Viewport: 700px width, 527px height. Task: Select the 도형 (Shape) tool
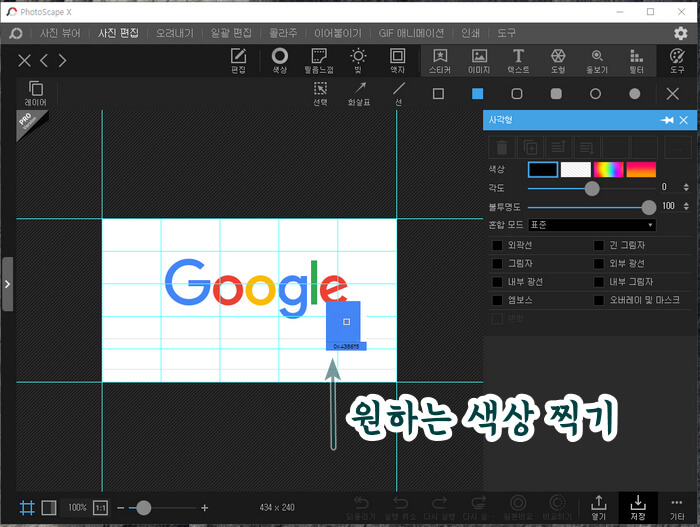(558, 61)
